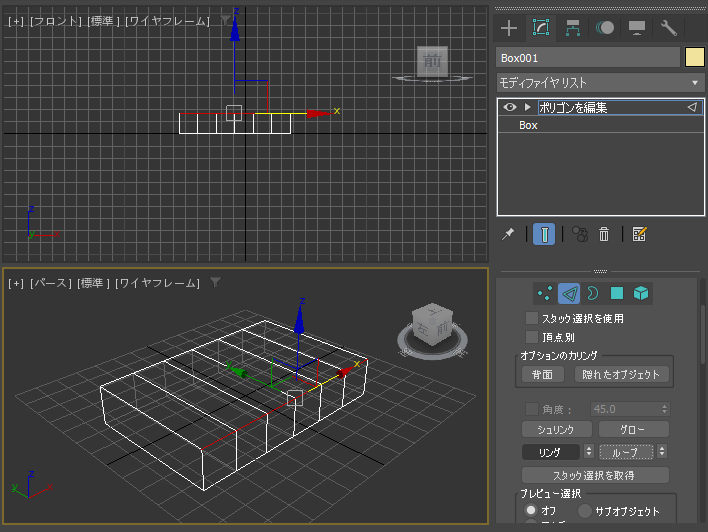Click the Box001 object name field
This screenshot has height=532, width=708.
[588, 58]
